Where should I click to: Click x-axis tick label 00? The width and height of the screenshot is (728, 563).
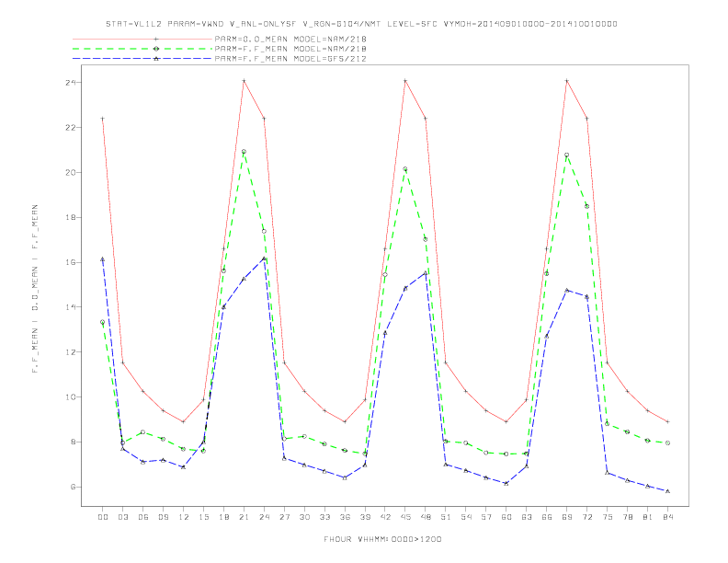[103, 517]
